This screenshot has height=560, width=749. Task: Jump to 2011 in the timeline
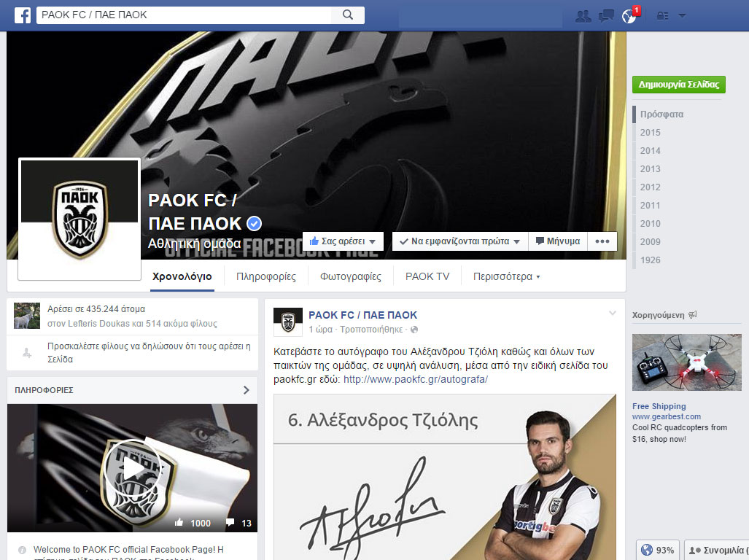coord(650,206)
